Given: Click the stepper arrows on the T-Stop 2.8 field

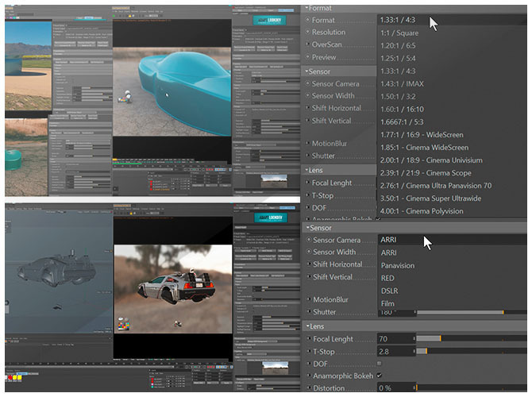Looking at the screenshot, I should click(x=414, y=351).
